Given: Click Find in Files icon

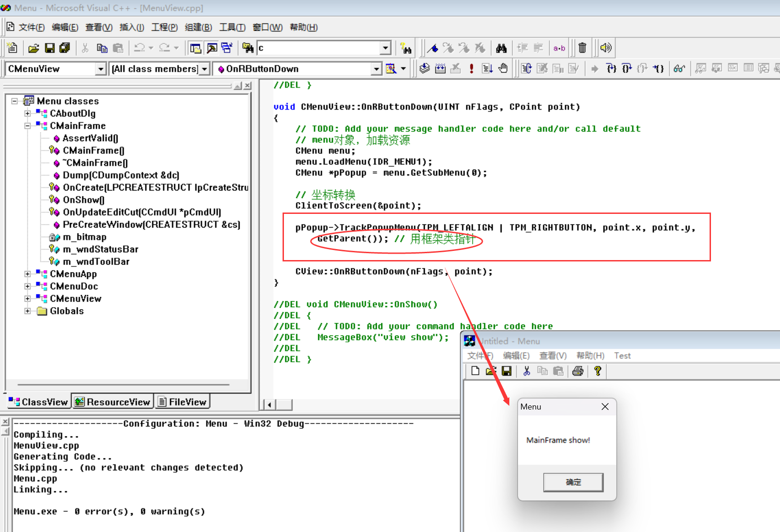Looking at the screenshot, I should point(248,48).
